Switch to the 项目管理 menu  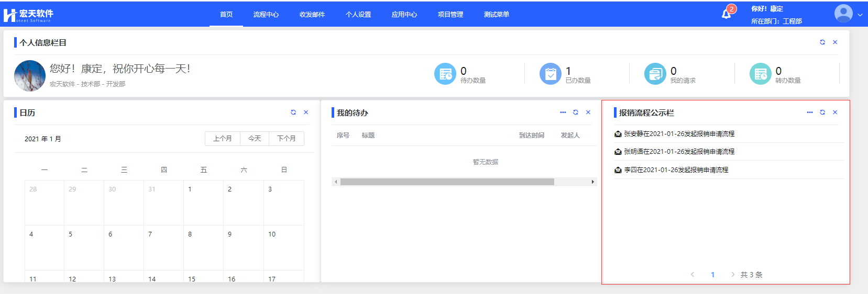click(451, 15)
